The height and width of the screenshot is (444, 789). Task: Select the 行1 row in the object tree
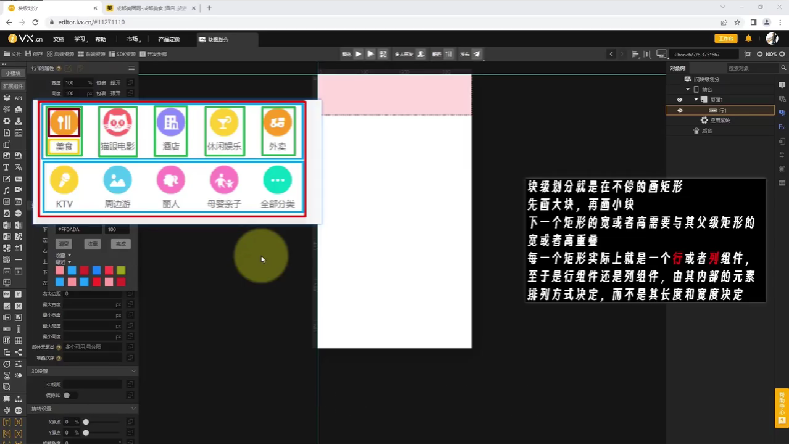pyautogui.click(x=720, y=110)
